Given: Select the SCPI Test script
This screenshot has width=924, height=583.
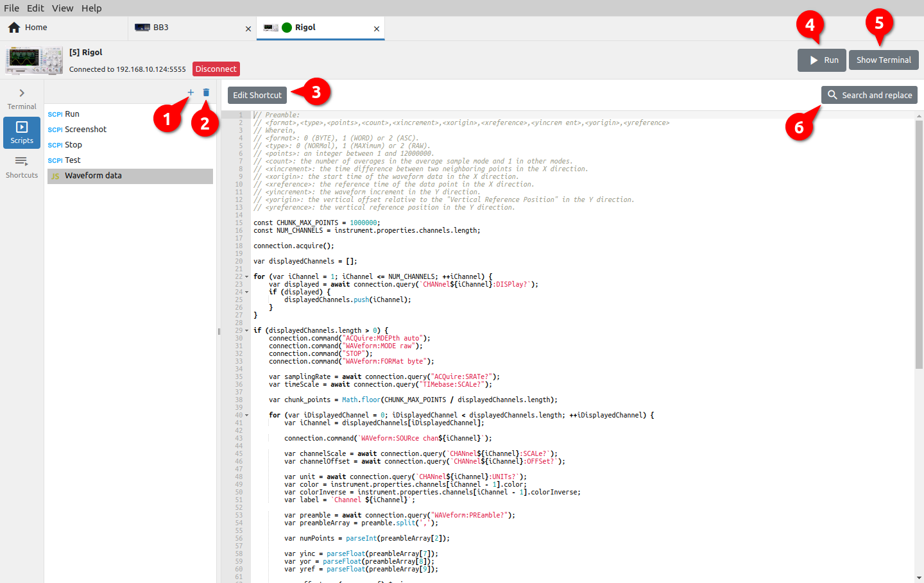Looking at the screenshot, I should coord(130,160).
